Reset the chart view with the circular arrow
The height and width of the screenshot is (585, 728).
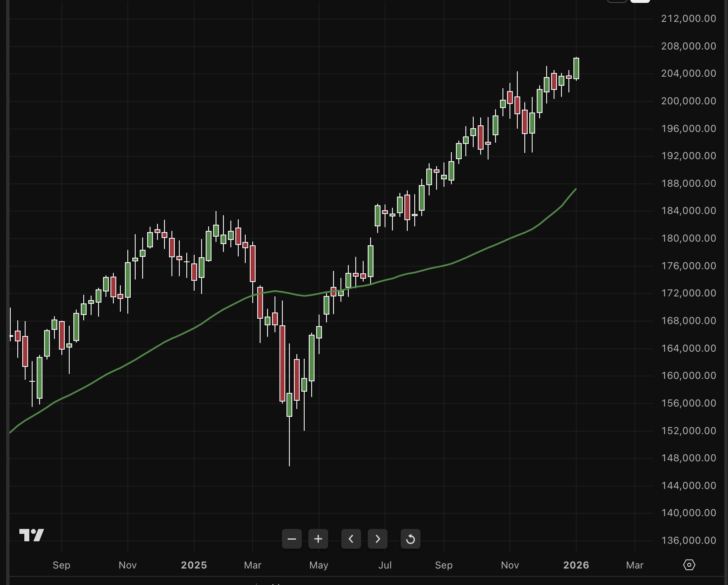[x=411, y=539]
